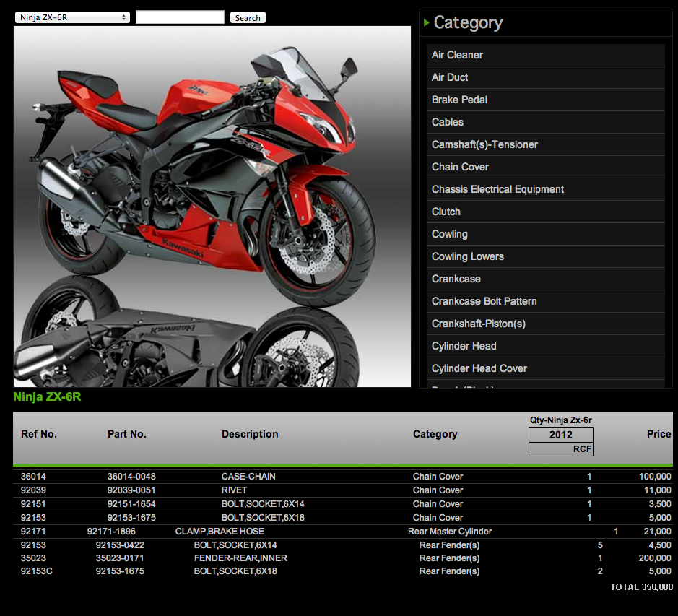Click the 100,000 price value

tap(655, 477)
